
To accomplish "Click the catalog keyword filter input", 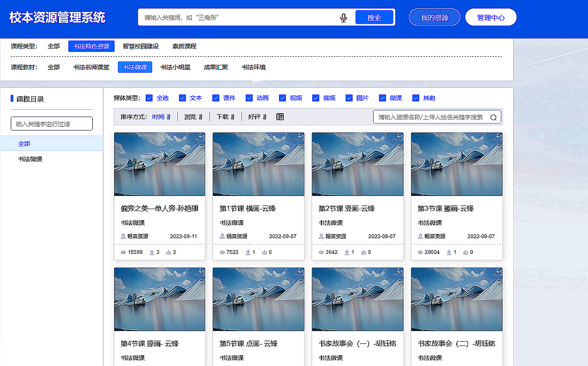I will 52,123.
